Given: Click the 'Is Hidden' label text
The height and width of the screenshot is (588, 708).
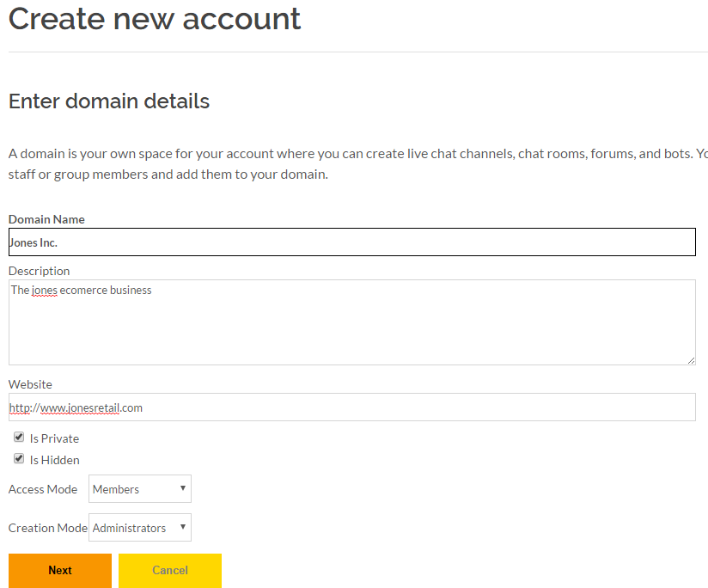Looking at the screenshot, I should [54, 460].
